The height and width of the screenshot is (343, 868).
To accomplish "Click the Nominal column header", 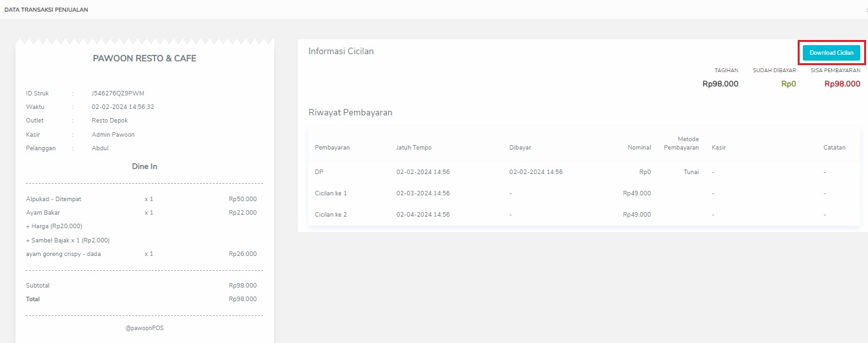I will [639, 148].
